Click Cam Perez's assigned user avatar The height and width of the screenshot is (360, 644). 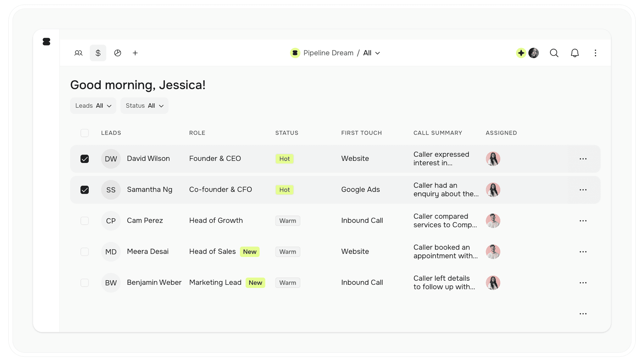[493, 221]
